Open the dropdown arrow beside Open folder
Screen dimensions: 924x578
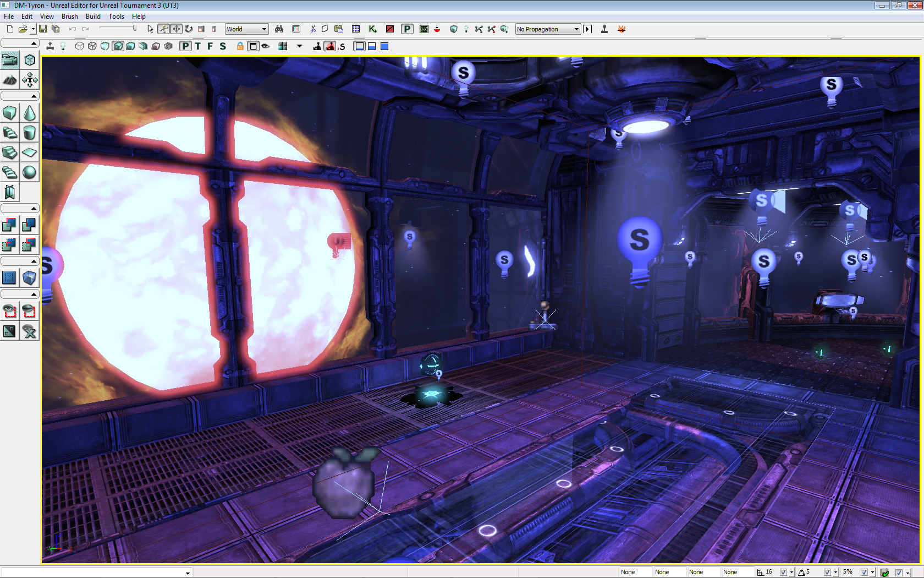(x=33, y=29)
